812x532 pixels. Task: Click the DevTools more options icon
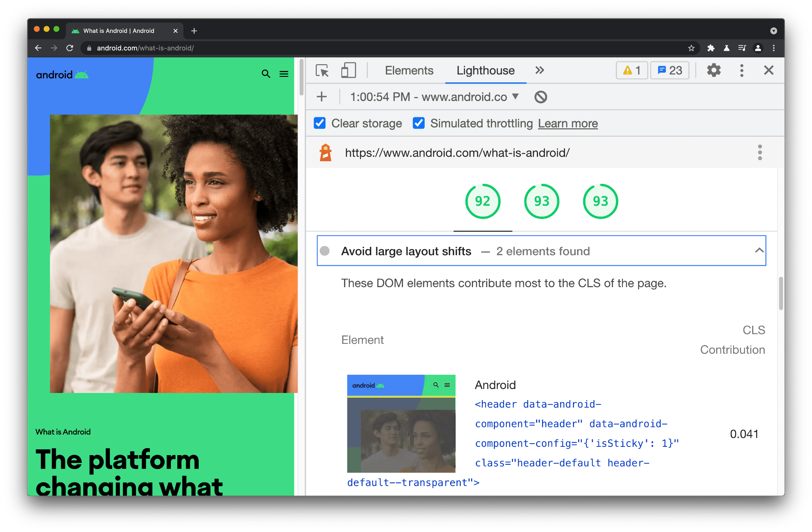[741, 71]
